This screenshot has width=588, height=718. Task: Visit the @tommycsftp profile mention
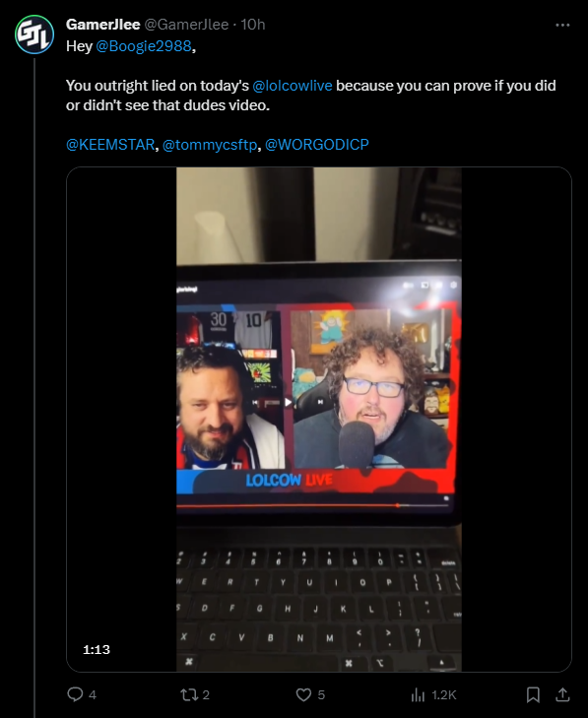pos(210,145)
